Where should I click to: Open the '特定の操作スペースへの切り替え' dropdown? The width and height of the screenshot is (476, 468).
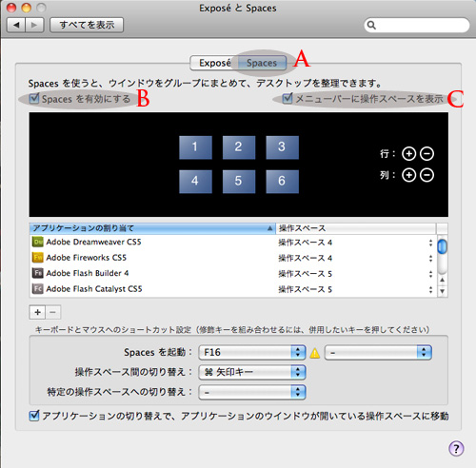tap(252, 392)
